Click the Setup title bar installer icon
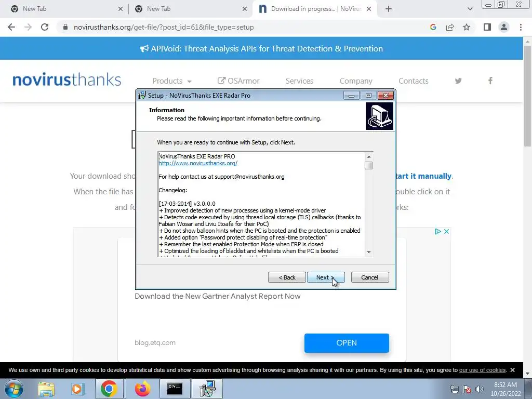 (x=142, y=96)
